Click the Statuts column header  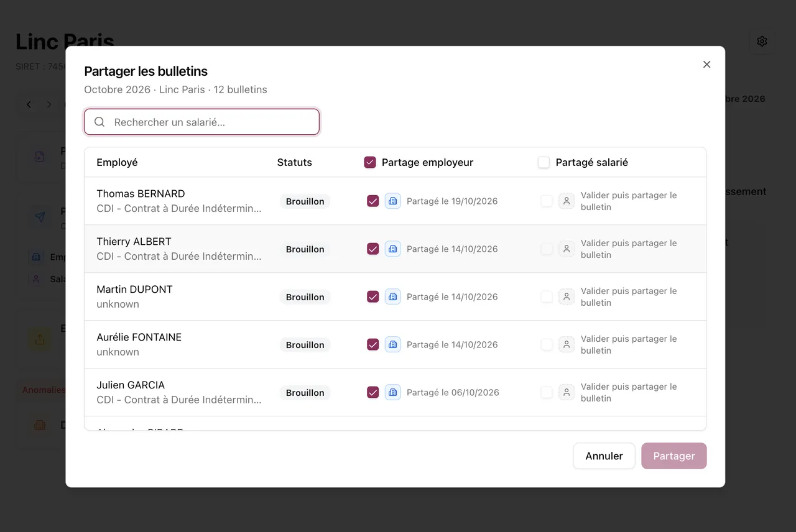(295, 162)
